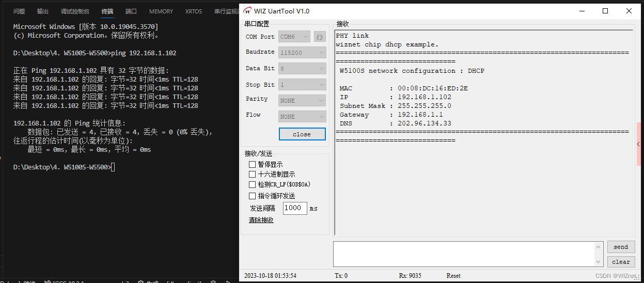This screenshot has width=644, height=283.
Task: Click Reset in the status bar
Action: pos(453,276)
